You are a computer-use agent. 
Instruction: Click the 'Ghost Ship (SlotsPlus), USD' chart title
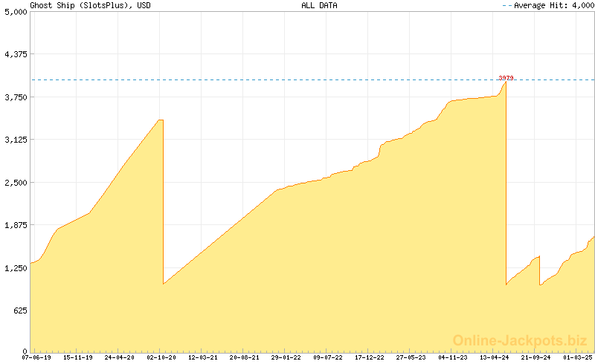tap(81, 5)
